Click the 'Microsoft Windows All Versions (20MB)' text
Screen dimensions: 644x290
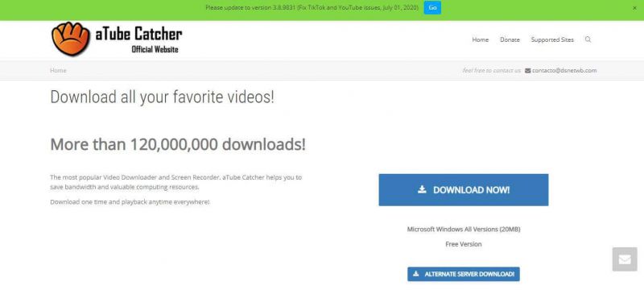point(464,230)
